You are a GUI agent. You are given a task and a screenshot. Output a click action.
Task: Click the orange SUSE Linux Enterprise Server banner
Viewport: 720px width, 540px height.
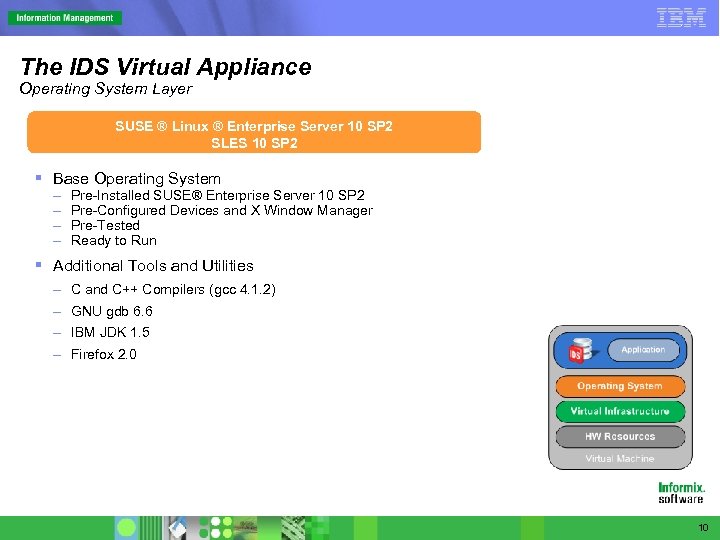pos(254,132)
